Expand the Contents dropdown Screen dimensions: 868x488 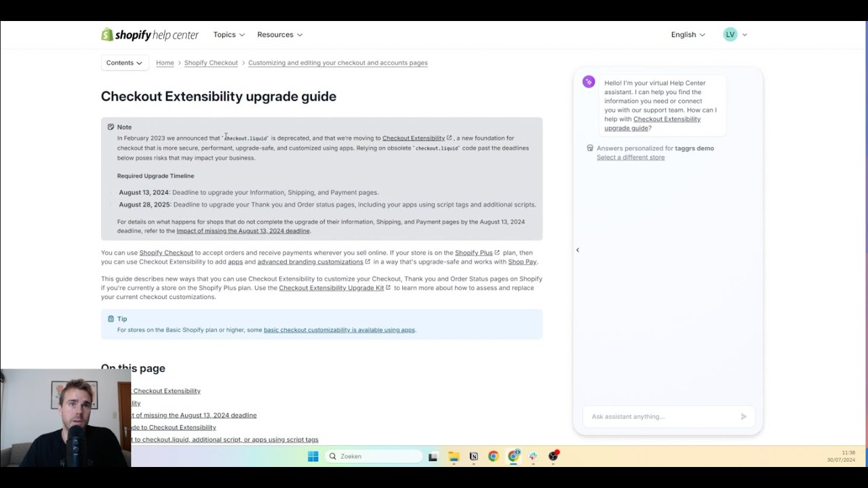click(x=124, y=62)
